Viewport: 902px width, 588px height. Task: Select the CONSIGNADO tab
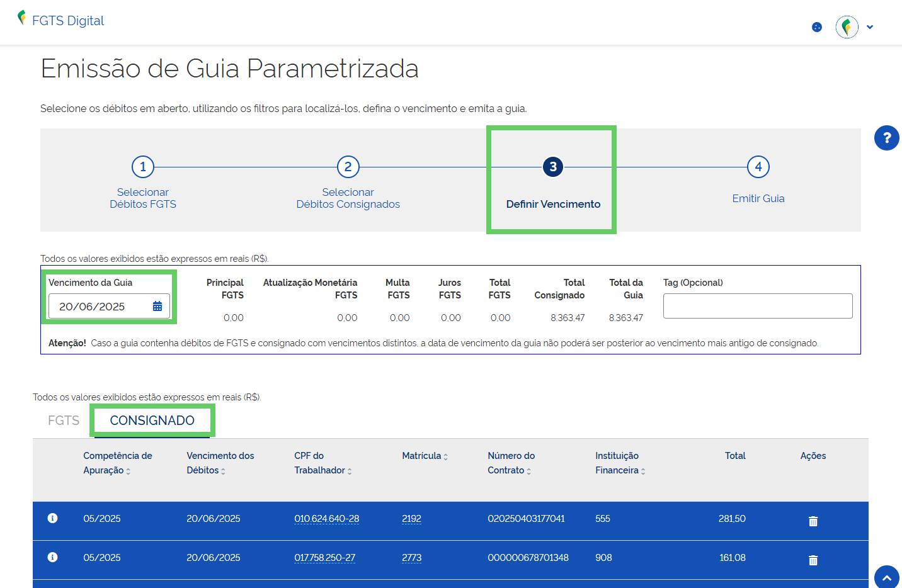[x=152, y=421]
